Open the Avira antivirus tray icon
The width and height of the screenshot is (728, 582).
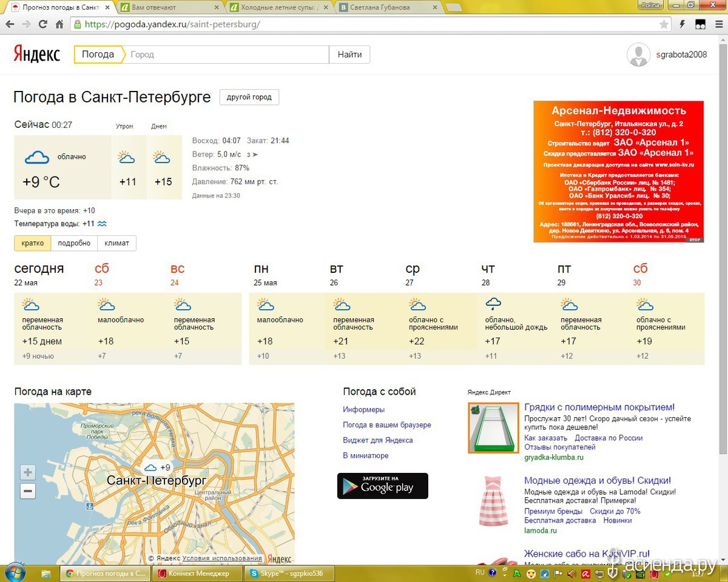click(586, 573)
